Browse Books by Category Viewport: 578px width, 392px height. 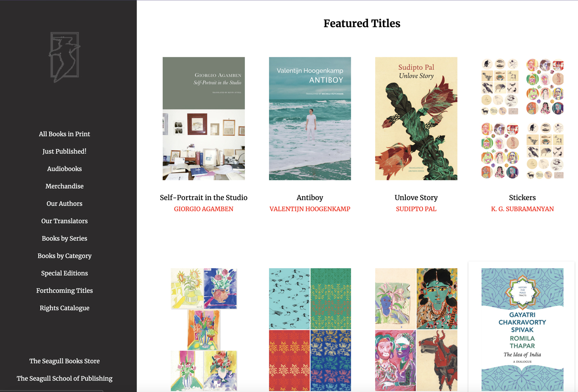coord(64,256)
